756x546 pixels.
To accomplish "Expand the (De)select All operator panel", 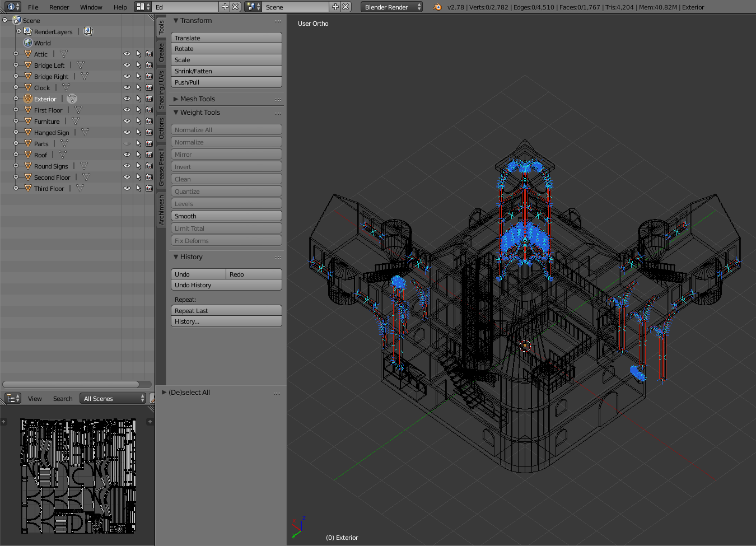I will coord(164,393).
